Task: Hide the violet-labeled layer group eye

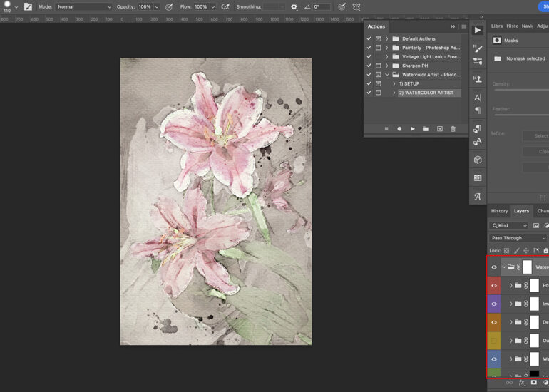Action: coord(494,304)
